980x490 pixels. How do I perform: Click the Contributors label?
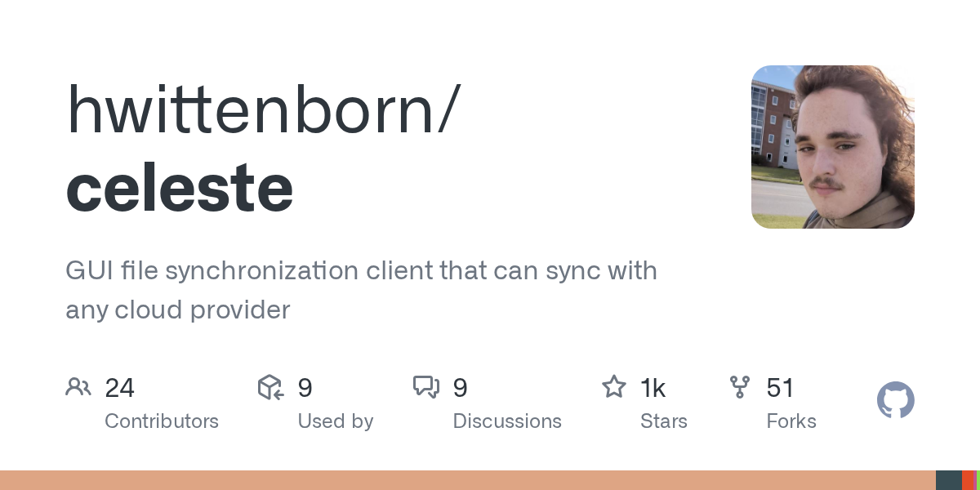click(162, 421)
